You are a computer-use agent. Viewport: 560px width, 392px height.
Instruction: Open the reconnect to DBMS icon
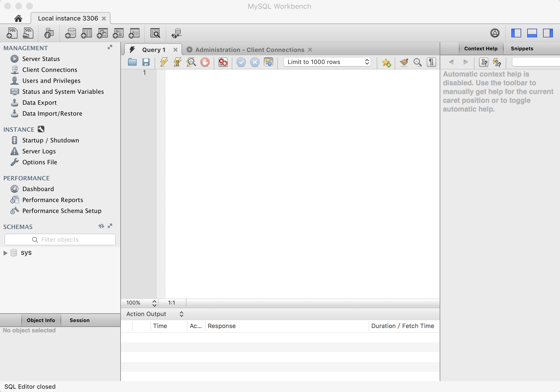(x=177, y=33)
